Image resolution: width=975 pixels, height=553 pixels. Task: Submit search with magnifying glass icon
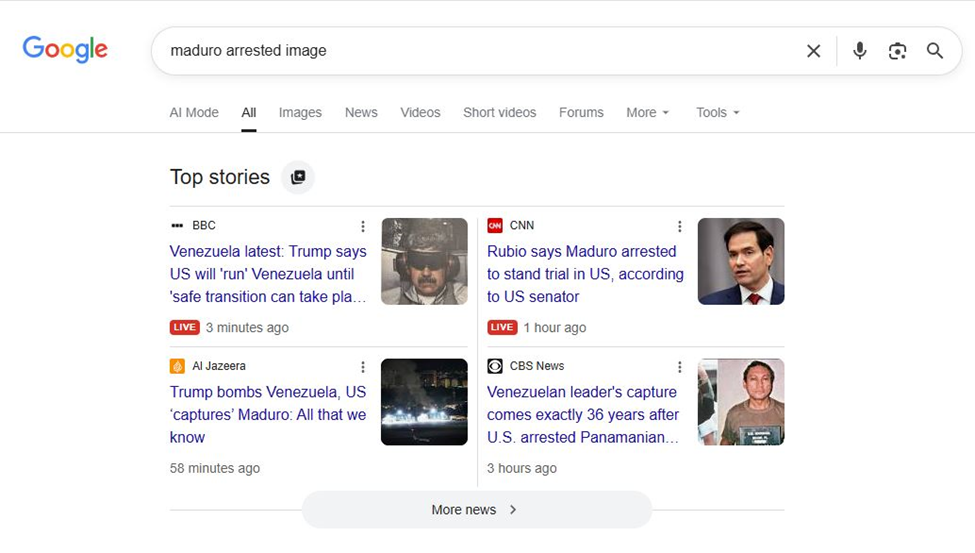[x=935, y=50]
